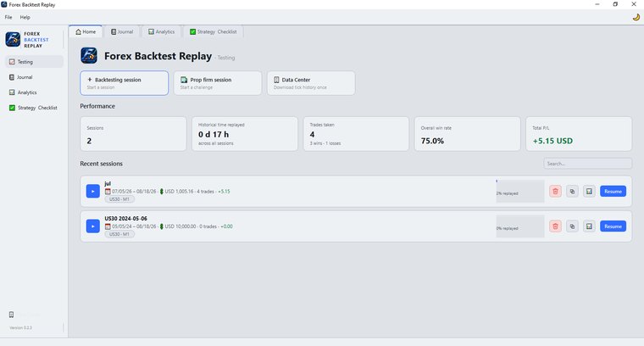Click the Version 0.2.3 label
Image resolution: width=644 pixels, height=346 pixels.
[20, 328]
